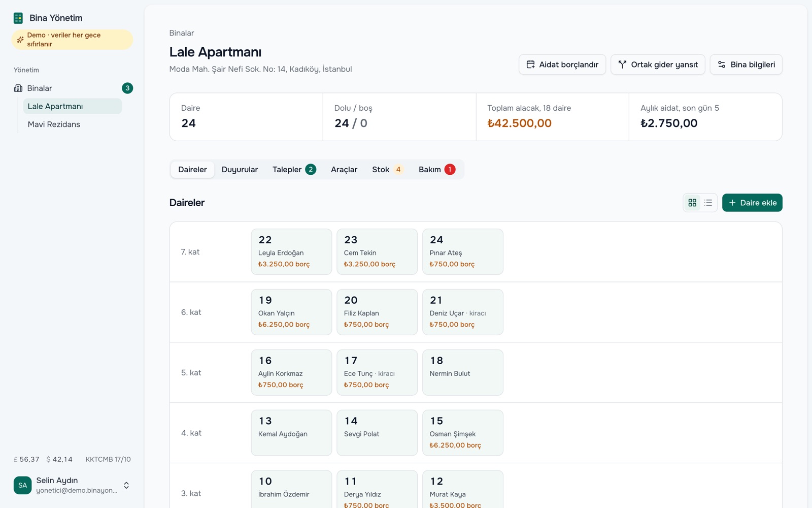
Task: Click the sparkle icon in demo banner
Action: pyautogui.click(x=20, y=40)
